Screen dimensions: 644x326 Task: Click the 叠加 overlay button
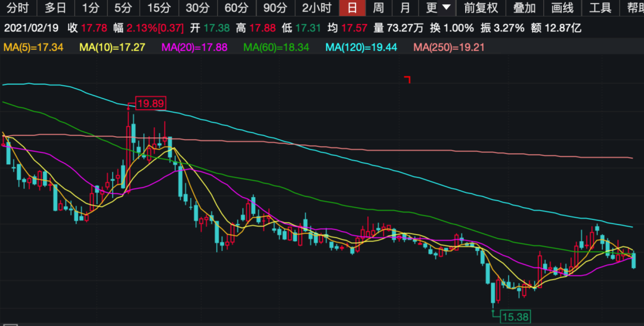[x=525, y=8]
